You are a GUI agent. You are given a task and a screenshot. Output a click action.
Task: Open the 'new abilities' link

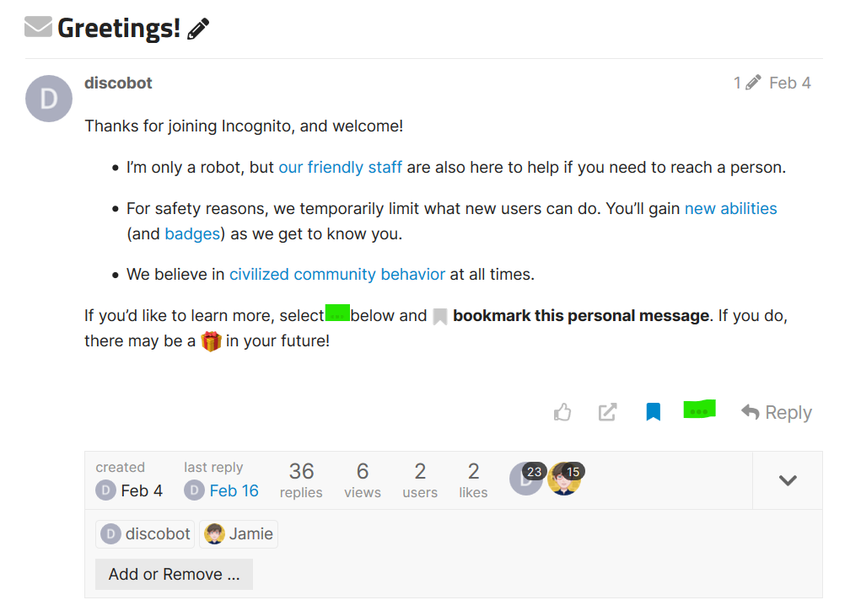[x=731, y=208]
